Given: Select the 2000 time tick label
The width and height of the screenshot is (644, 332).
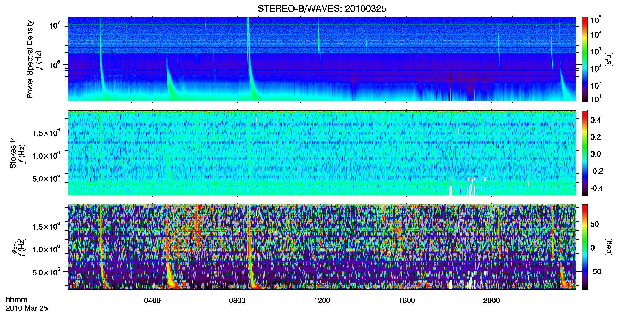Looking at the screenshot, I should 491,301.
